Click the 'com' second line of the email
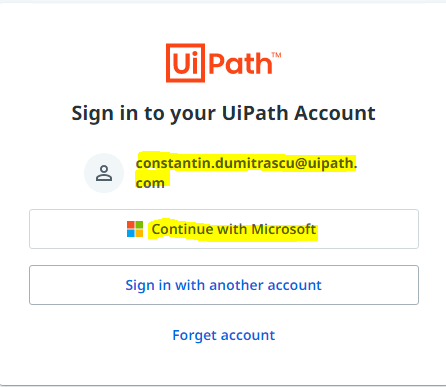Viewport: 446px width, 387px height. [150, 183]
